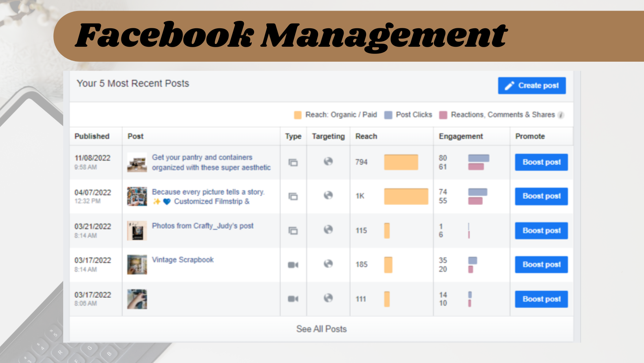
Task: Click the video type icon for the 8:06 AM post
Action: click(293, 299)
